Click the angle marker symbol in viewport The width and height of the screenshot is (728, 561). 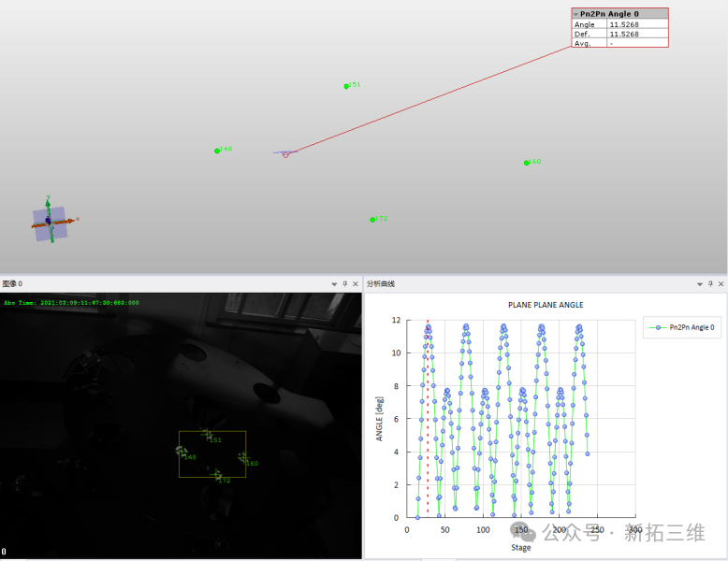pyautogui.click(x=285, y=154)
